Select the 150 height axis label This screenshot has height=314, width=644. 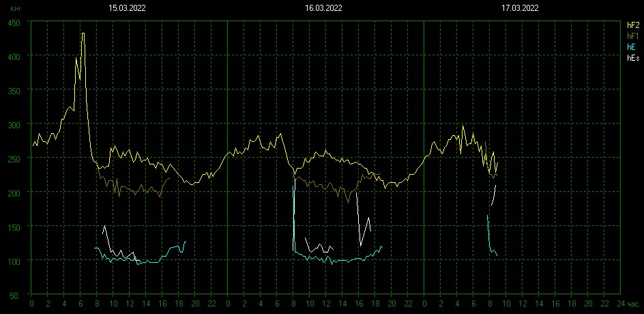[14, 227]
